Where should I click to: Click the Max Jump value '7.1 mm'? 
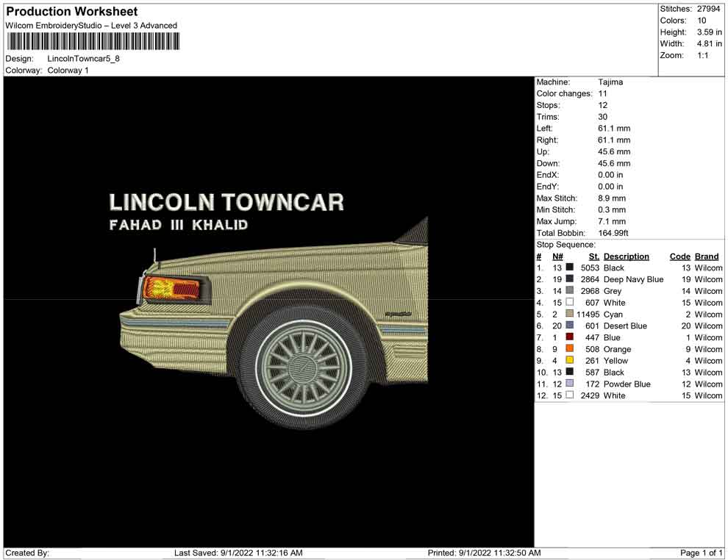[x=612, y=221]
